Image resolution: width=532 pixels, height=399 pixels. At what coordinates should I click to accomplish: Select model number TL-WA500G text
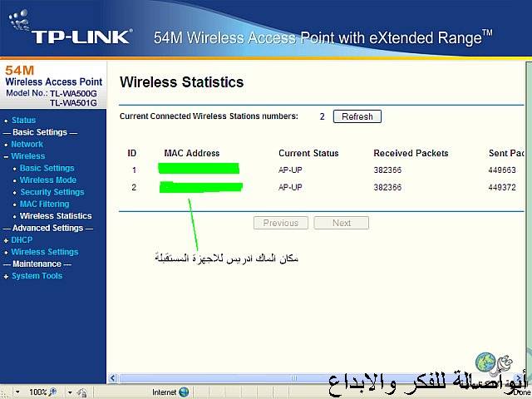[x=73, y=93]
